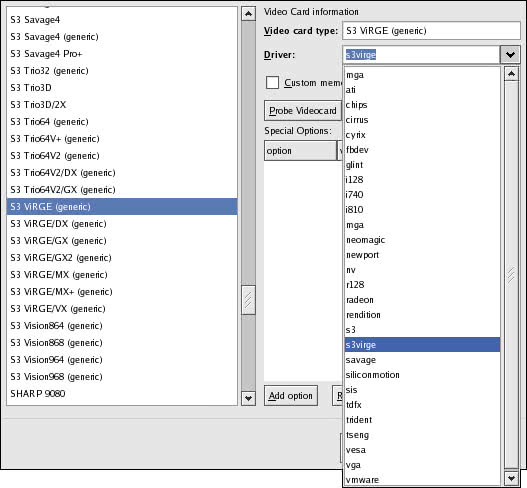Select 'S3 Savage4' card in list
This screenshot has height=488, width=527.
[122, 20]
